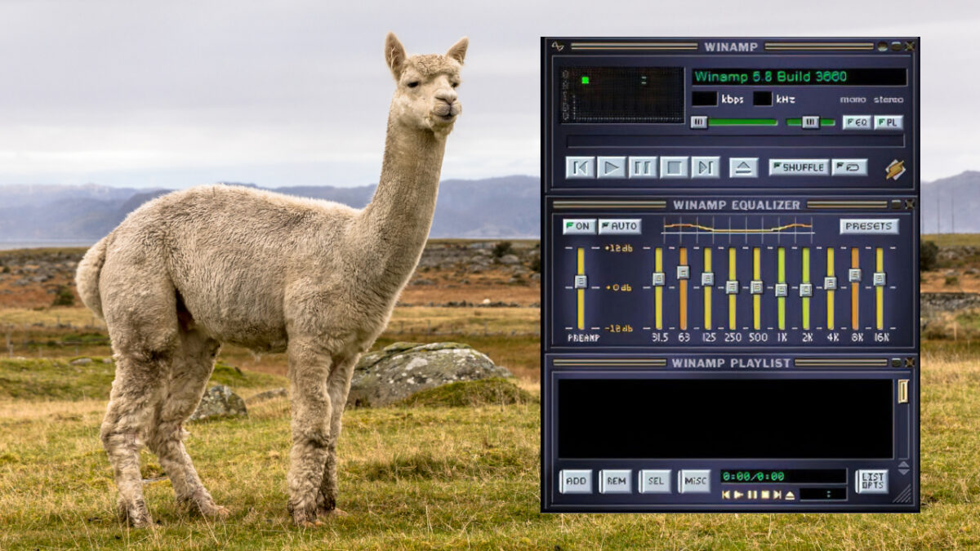Enable the equalizer AUTO button
This screenshot has width=980, height=551.
[x=620, y=226]
